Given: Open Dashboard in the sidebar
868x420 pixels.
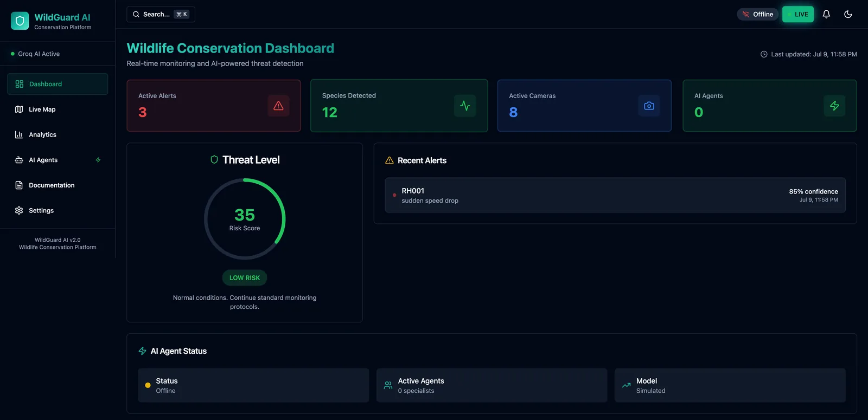Looking at the screenshot, I should click(x=58, y=84).
